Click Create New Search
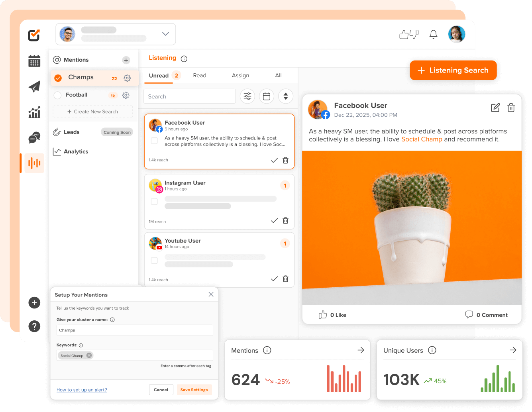Image resolution: width=532 pixels, height=412 pixels. pos(93,112)
